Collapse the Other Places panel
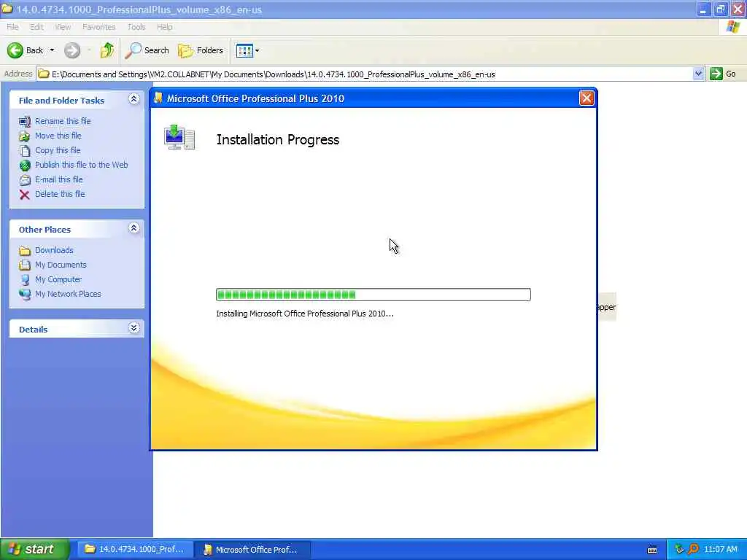 click(134, 228)
